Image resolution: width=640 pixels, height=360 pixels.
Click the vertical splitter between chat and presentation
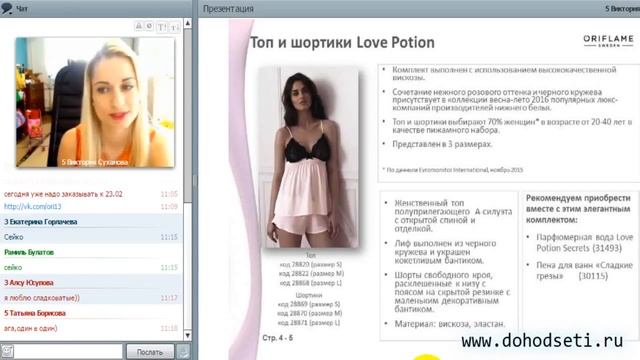point(195,180)
